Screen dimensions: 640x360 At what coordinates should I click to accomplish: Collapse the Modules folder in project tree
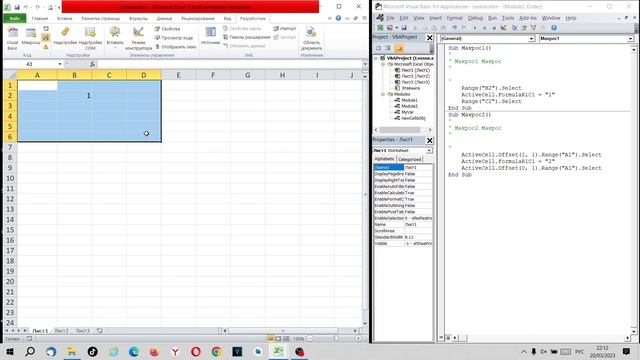pyautogui.click(x=383, y=94)
